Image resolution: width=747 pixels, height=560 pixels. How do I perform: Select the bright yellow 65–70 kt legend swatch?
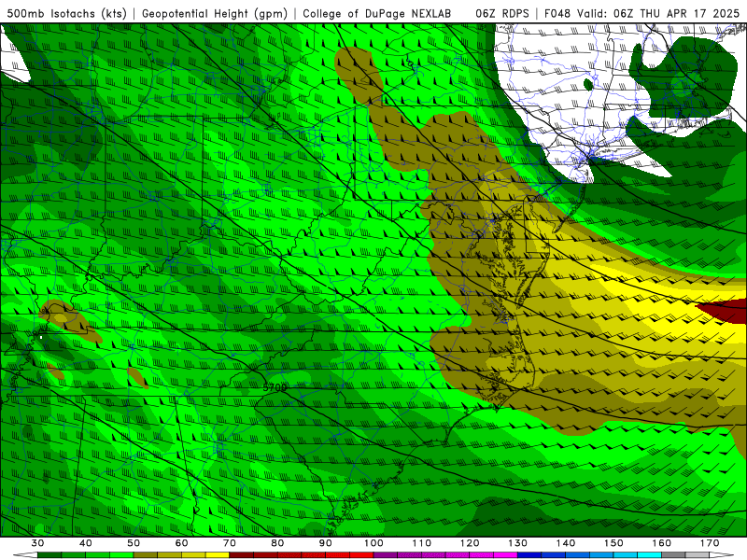pyautogui.click(x=218, y=555)
